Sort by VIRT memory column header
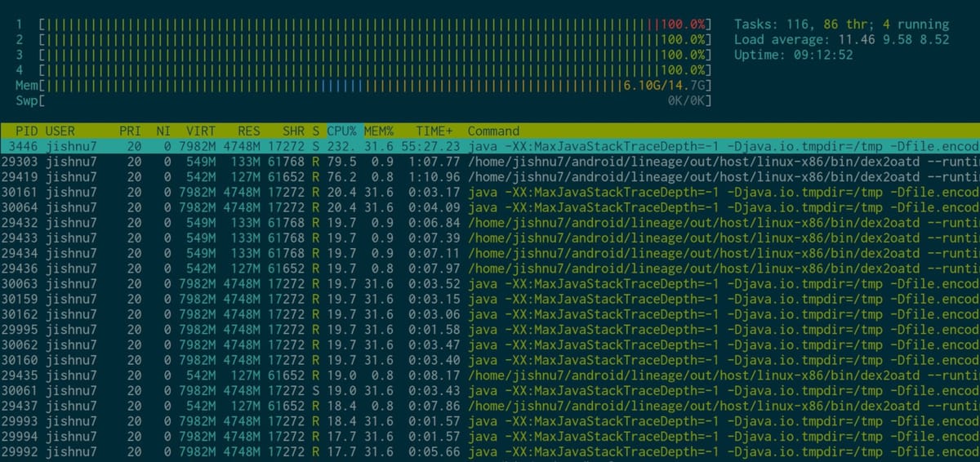Viewport: 980px width, 462px height. (201, 131)
